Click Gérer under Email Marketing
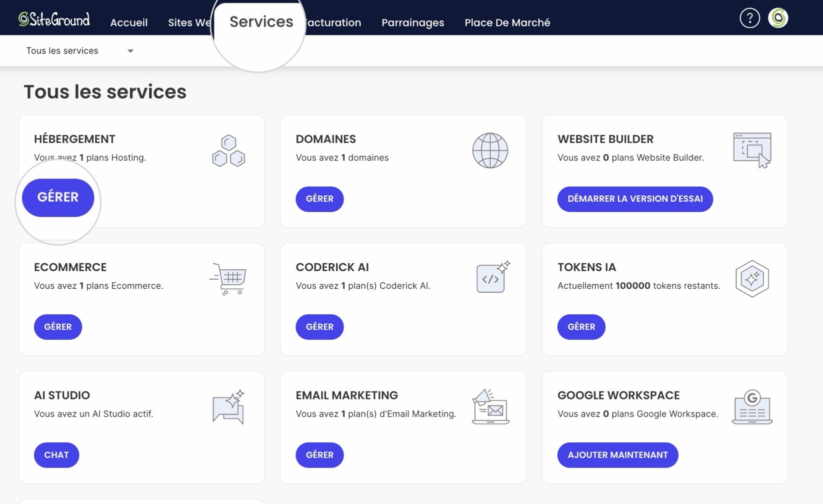This screenshot has width=823, height=504. (x=319, y=455)
